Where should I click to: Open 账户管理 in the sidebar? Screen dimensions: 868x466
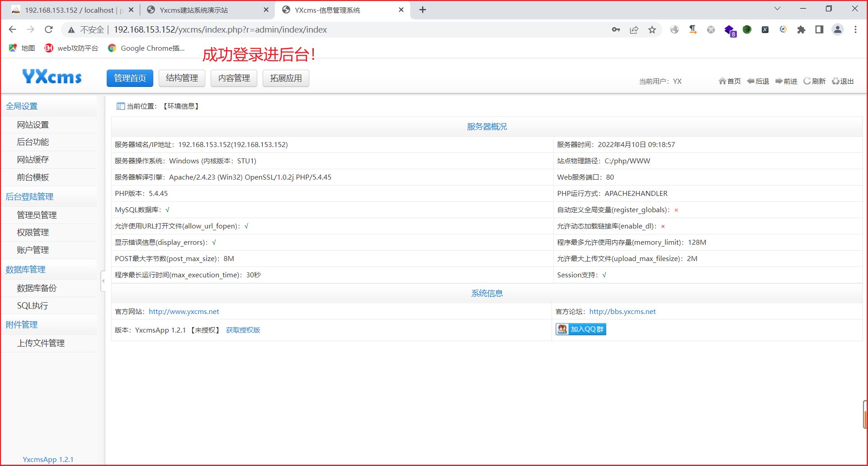(x=33, y=250)
